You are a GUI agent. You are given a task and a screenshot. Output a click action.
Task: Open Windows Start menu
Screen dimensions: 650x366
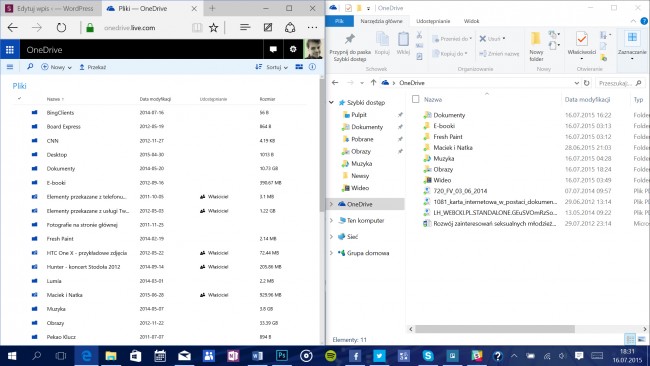coord(12,356)
